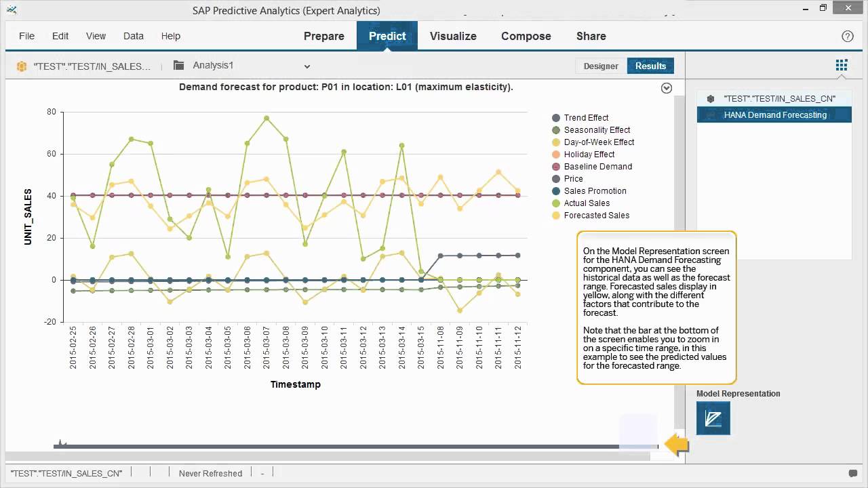Toggle Holiday Effect legend entry

pyautogui.click(x=583, y=155)
